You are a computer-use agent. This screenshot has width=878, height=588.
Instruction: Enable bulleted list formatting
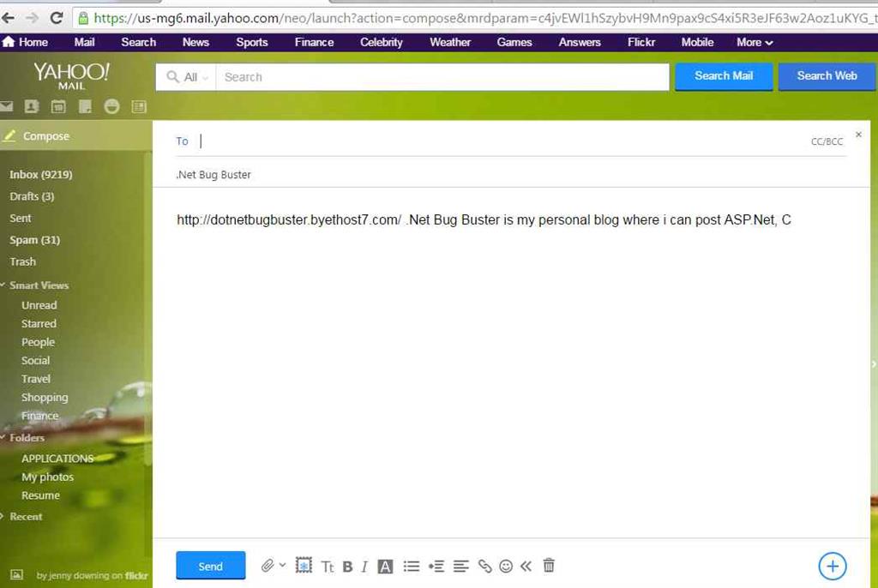(411, 566)
